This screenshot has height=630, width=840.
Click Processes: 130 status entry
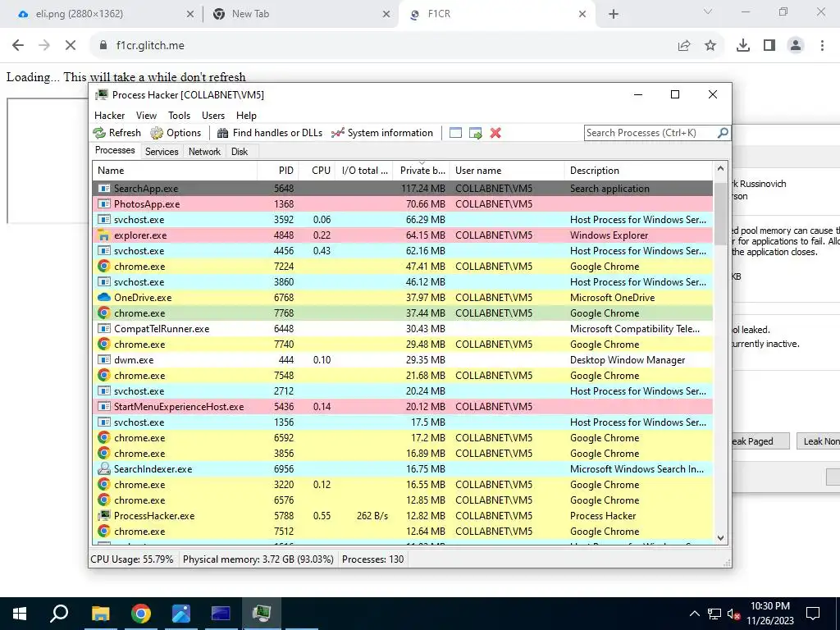(373, 559)
